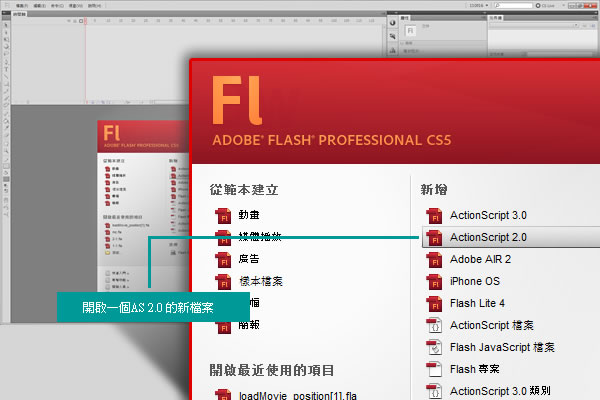
Task: Click the folder icon in the small background welcome screen
Action: (108, 253)
